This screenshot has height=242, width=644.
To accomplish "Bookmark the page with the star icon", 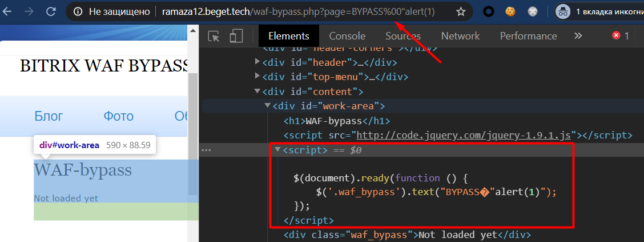I will [461, 12].
